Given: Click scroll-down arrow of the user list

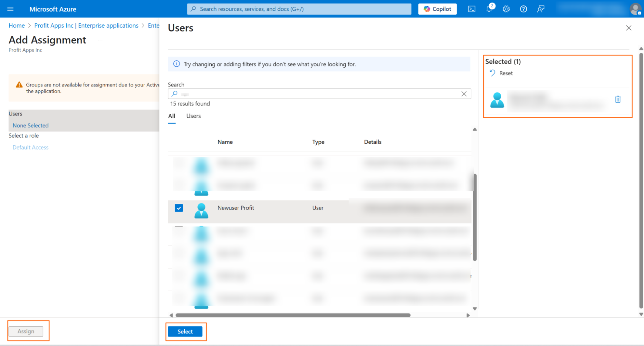Looking at the screenshot, I should [x=475, y=309].
